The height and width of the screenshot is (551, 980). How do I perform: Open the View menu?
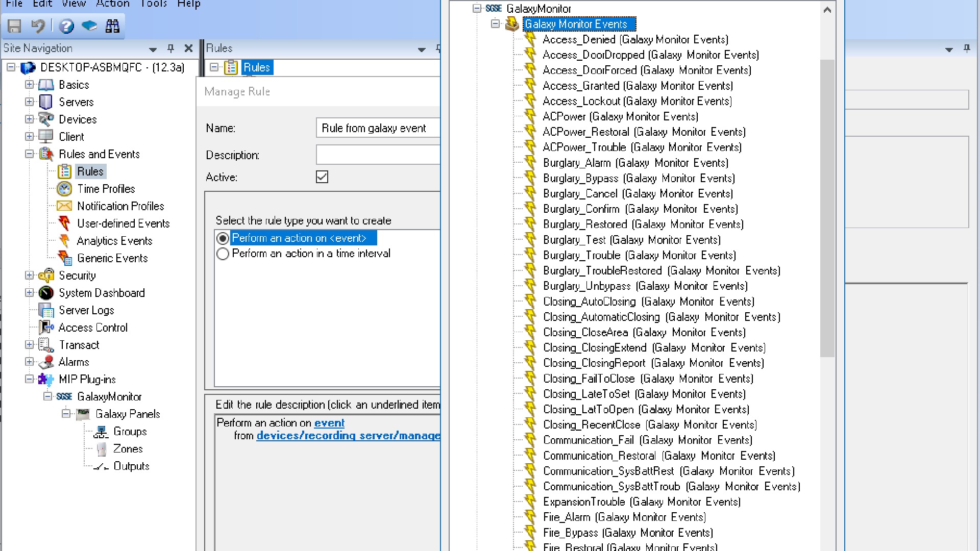73,4
